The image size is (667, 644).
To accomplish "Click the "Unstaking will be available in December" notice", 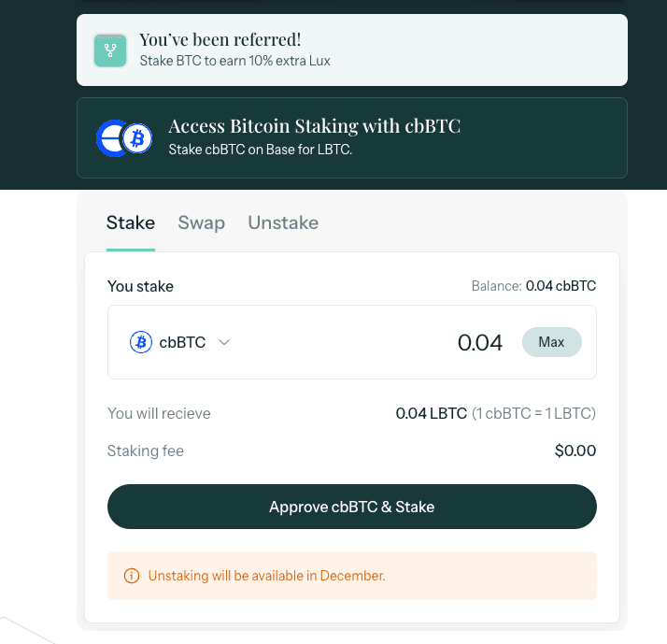I will (x=266, y=576).
